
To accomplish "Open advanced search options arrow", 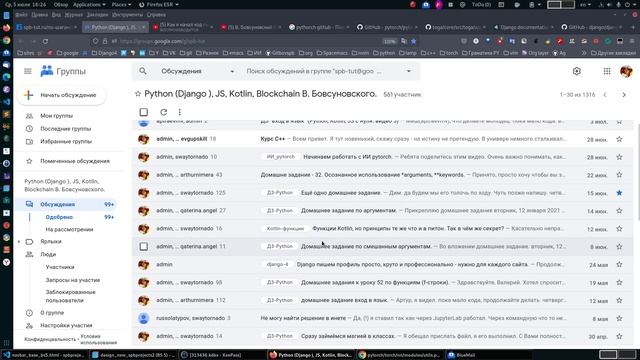I will point(409,71).
